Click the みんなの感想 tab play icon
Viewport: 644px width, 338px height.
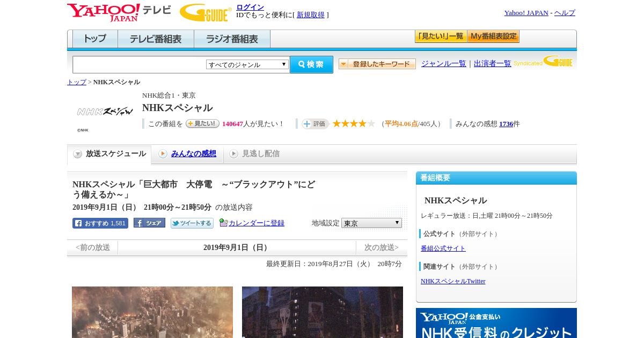pyautogui.click(x=163, y=154)
